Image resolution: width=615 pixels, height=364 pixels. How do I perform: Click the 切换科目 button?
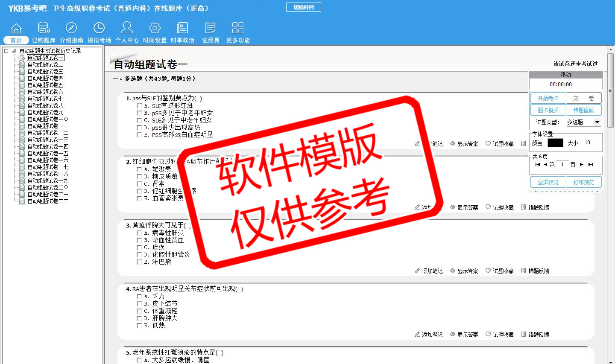[x=304, y=7]
